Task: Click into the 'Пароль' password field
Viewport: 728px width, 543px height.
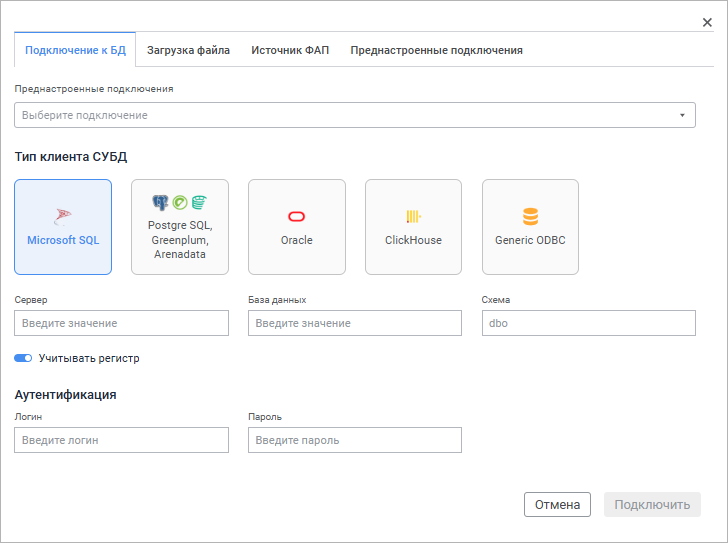Action: tap(354, 440)
